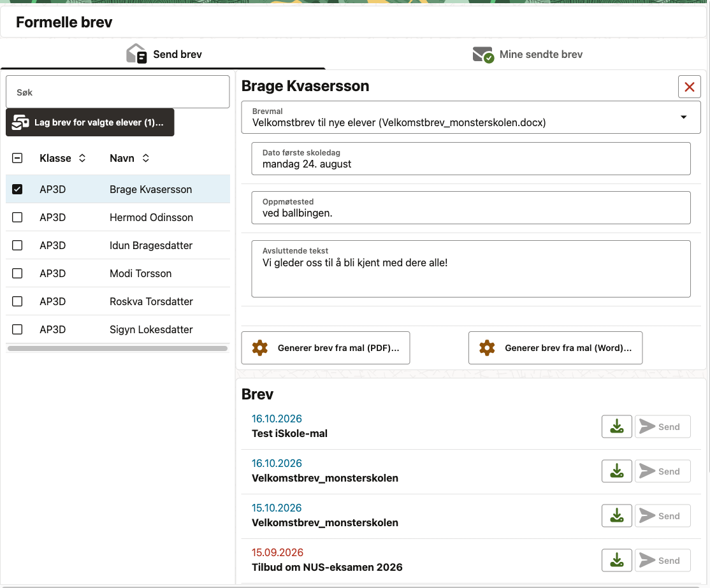Screen dimensions: 710x588
Task: Click the gear icon for PDF generation
Action: click(260, 348)
